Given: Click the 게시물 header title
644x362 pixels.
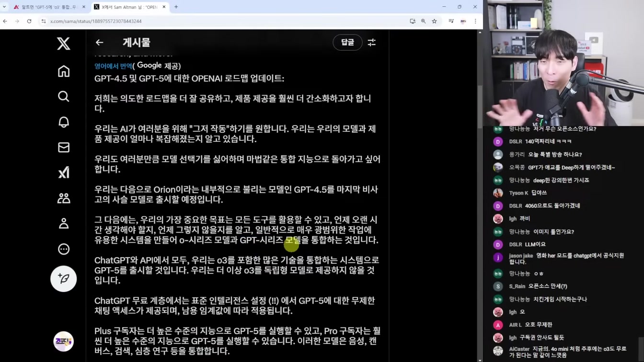Looking at the screenshot, I should 136,43.
